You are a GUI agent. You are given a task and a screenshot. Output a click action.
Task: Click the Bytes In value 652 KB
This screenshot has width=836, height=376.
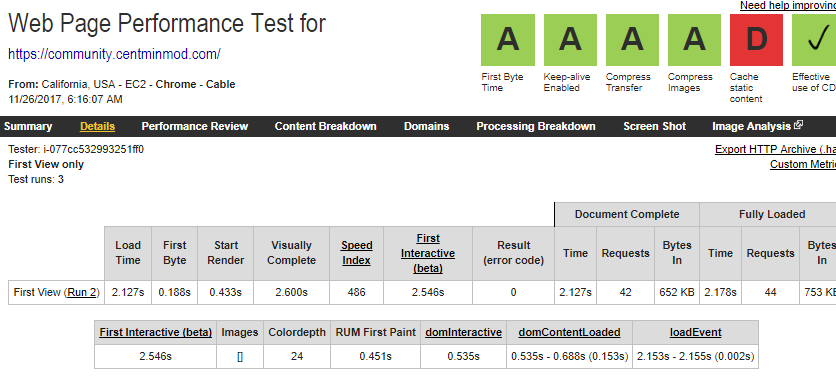tap(677, 292)
